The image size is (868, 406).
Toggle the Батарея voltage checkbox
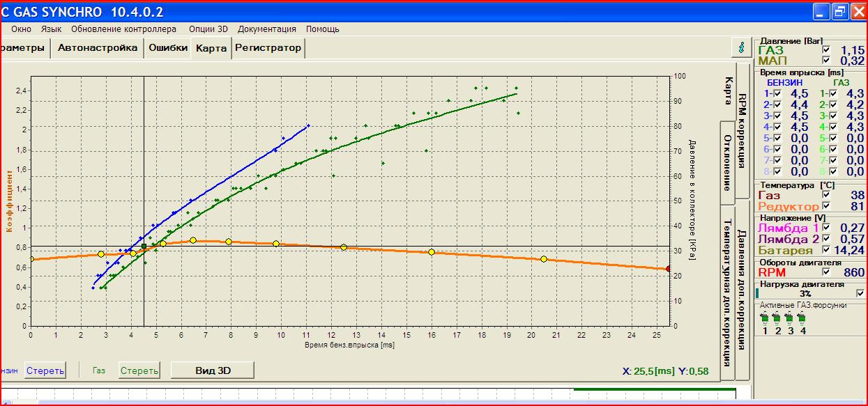coord(827,250)
